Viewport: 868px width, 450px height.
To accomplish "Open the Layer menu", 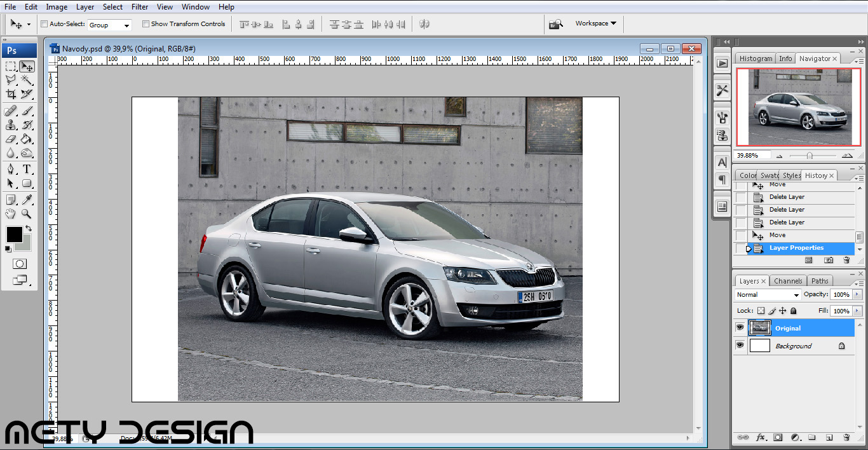I will [85, 7].
